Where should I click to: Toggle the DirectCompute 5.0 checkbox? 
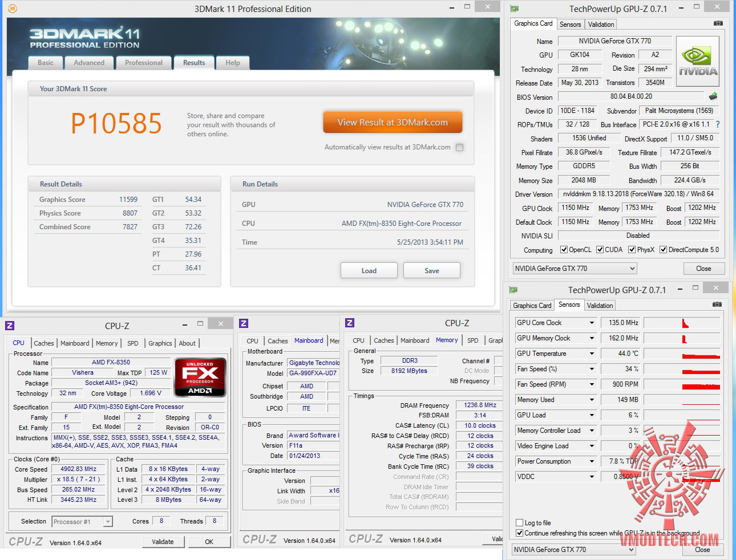click(663, 250)
